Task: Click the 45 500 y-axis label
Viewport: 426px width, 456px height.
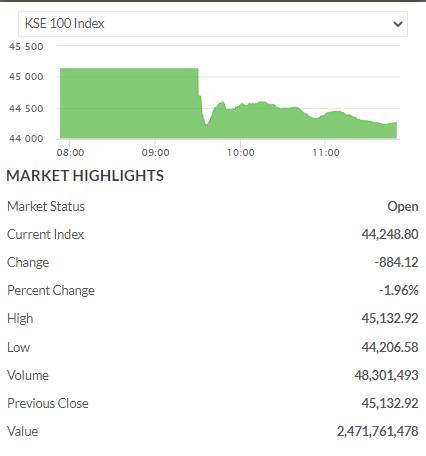Action: (26, 47)
